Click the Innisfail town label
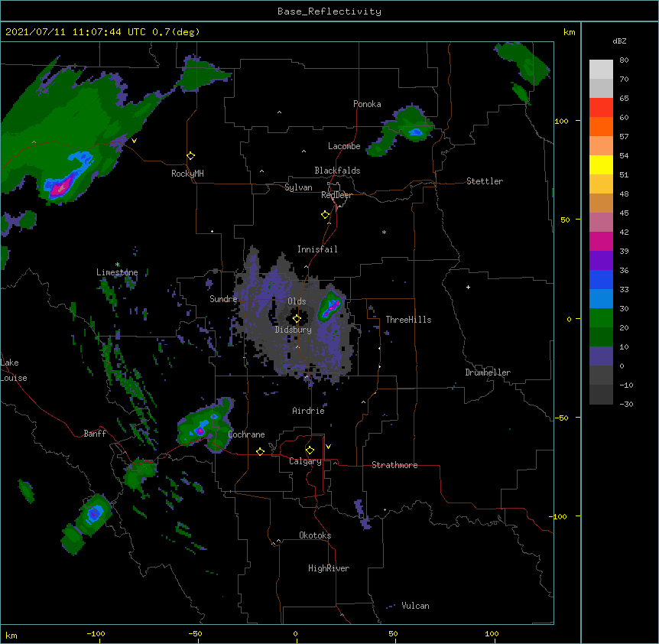Image resolution: width=659 pixels, height=644 pixels. pyautogui.click(x=317, y=249)
